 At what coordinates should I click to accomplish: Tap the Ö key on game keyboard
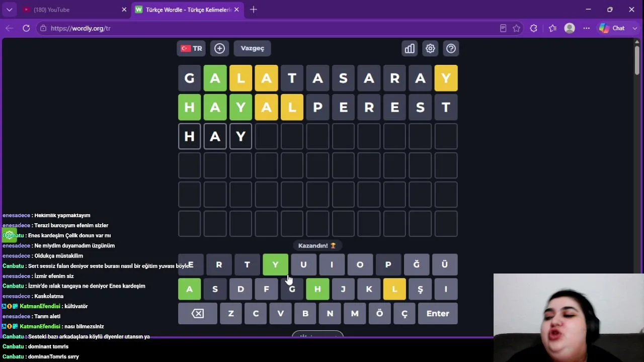click(379, 313)
